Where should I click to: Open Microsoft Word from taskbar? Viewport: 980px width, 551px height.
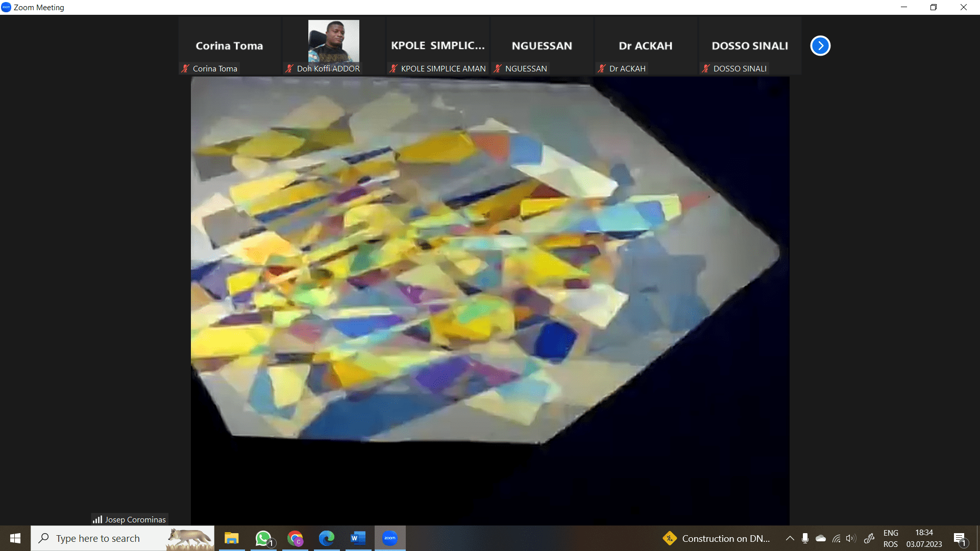(358, 538)
